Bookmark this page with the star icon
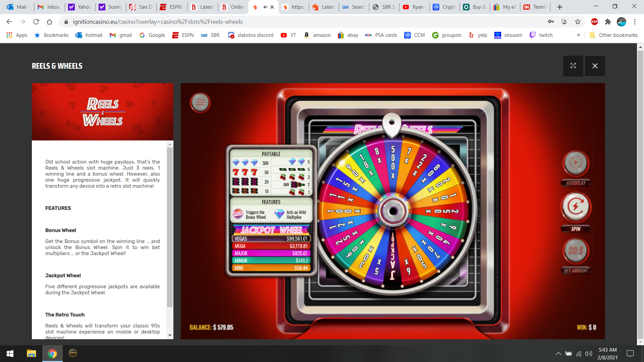 click(578, 22)
